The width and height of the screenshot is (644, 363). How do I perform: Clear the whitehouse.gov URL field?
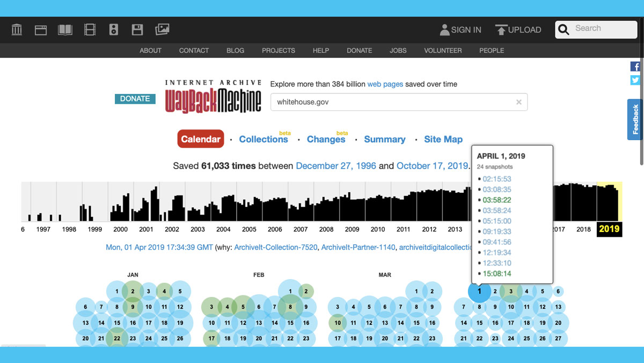pyautogui.click(x=519, y=102)
